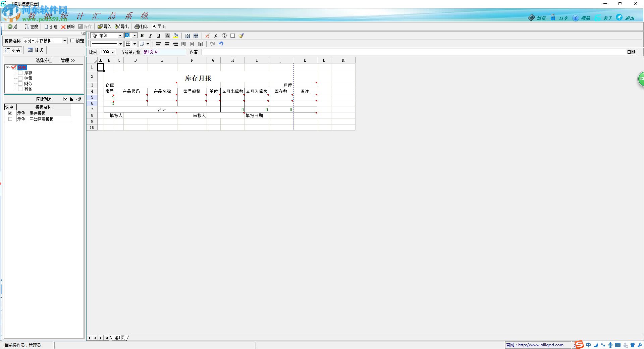
Task: Open the fx formula tool
Action: click(x=216, y=36)
